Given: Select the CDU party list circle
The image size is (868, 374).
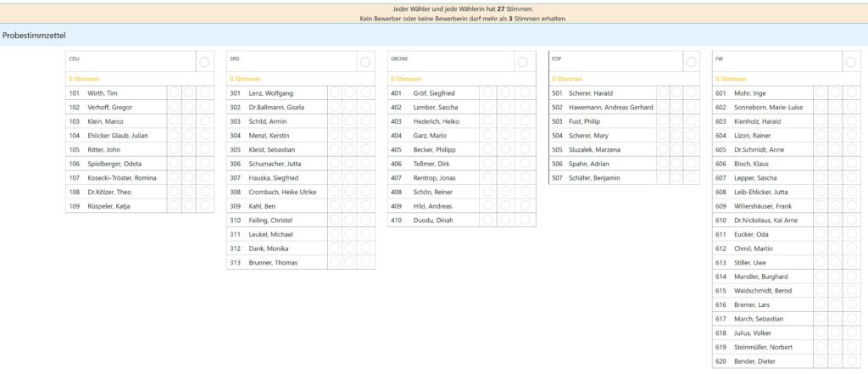Looking at the screenshot, I should [204, 61].
